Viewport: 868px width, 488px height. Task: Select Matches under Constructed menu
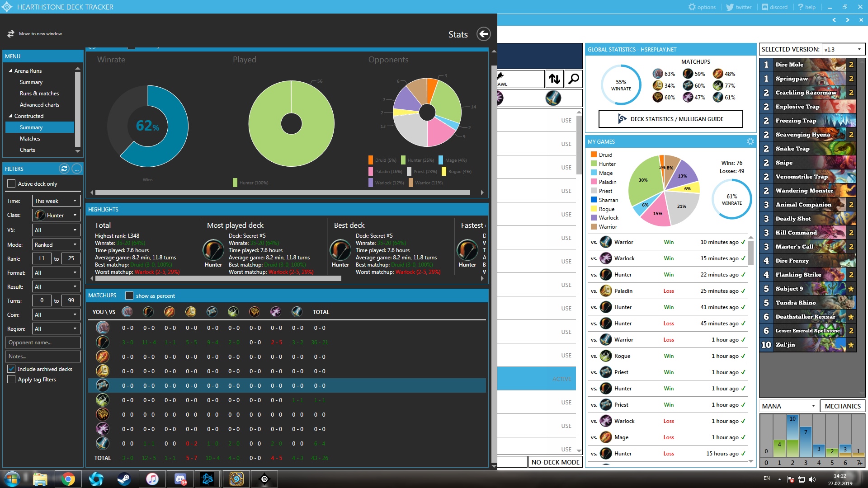pyautogui.click(x=30, y=139)
